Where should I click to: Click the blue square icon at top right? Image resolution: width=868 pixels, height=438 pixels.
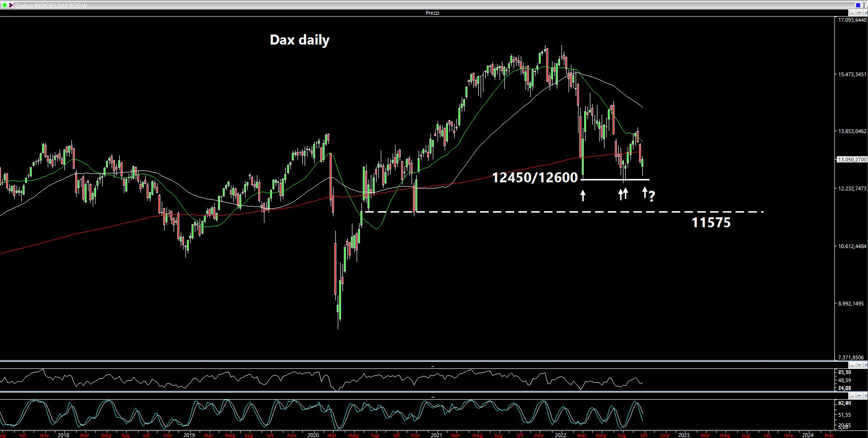(x=857, y=5)
